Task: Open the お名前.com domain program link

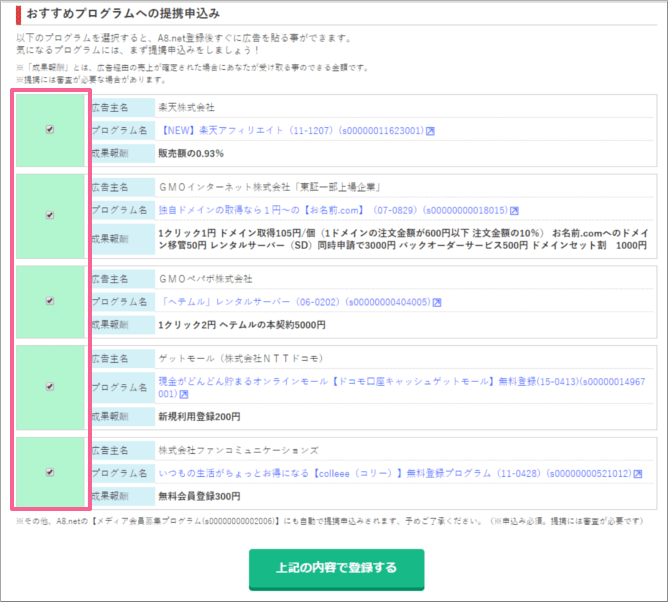Action: [334, 210]
